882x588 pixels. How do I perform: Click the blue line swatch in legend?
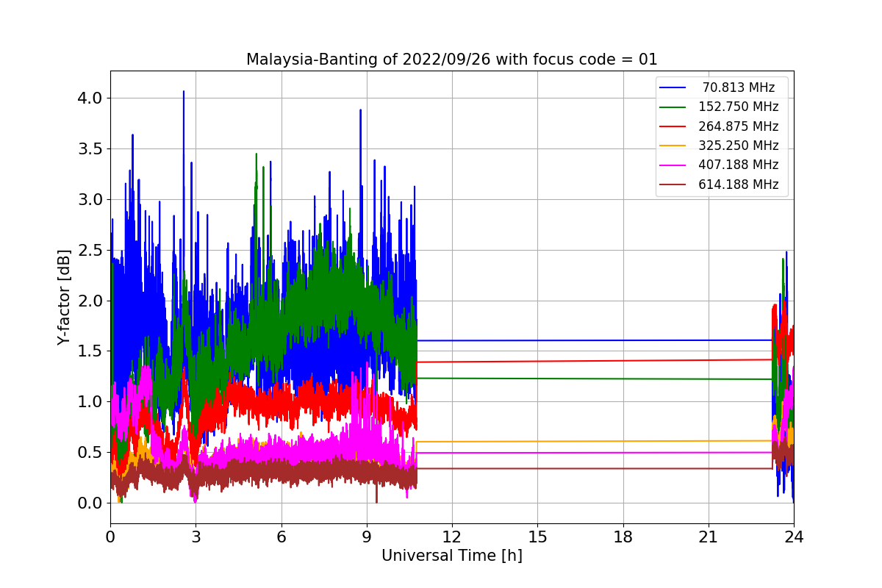[673, 87]
